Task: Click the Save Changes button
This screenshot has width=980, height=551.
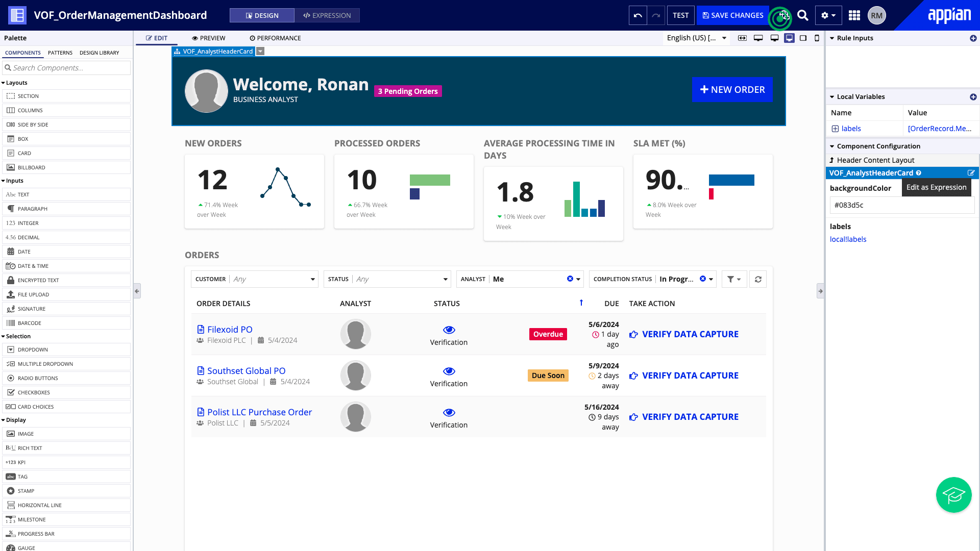Action: [733, 15]
